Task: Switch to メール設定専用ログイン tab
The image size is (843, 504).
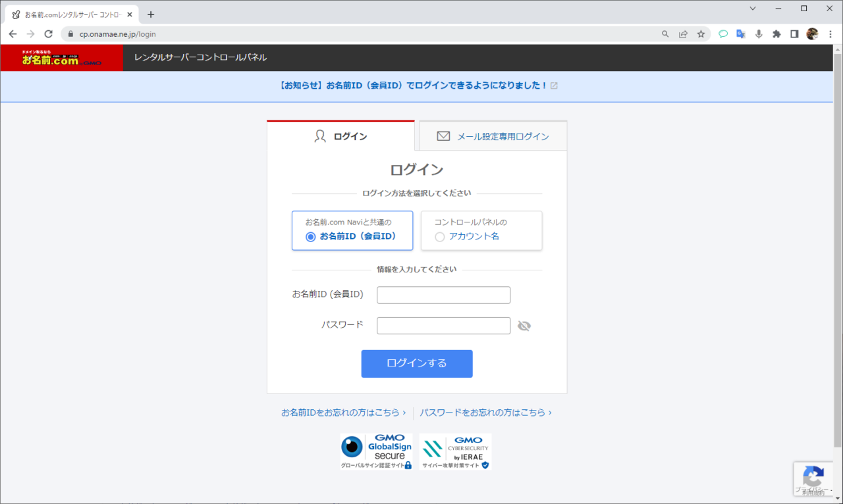Action: [x=493, y=136]
